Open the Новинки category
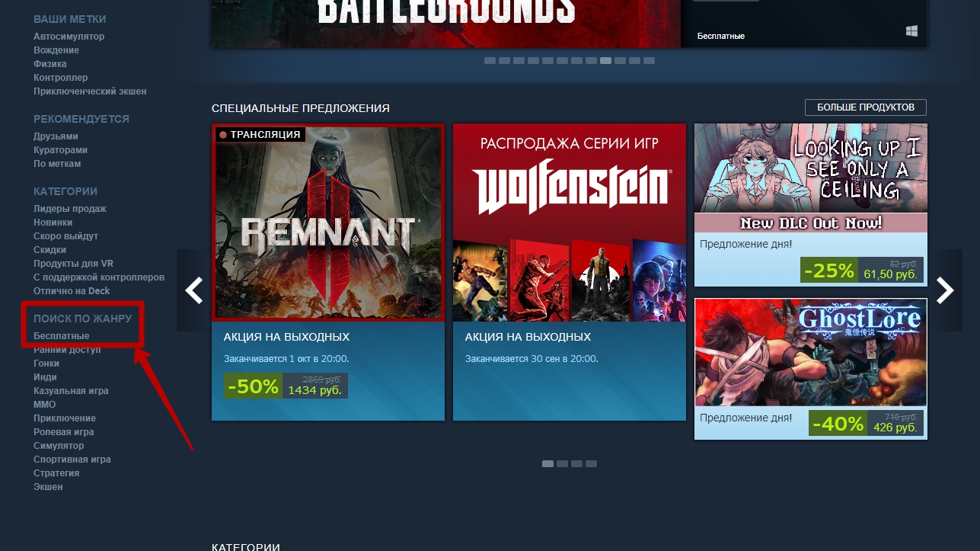This screenshot has width=980, height=551. click(53, 223)
